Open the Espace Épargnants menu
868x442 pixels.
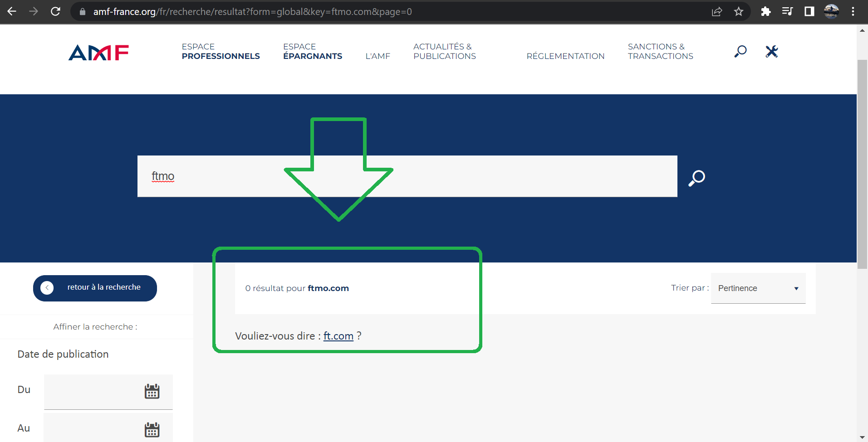313,51
